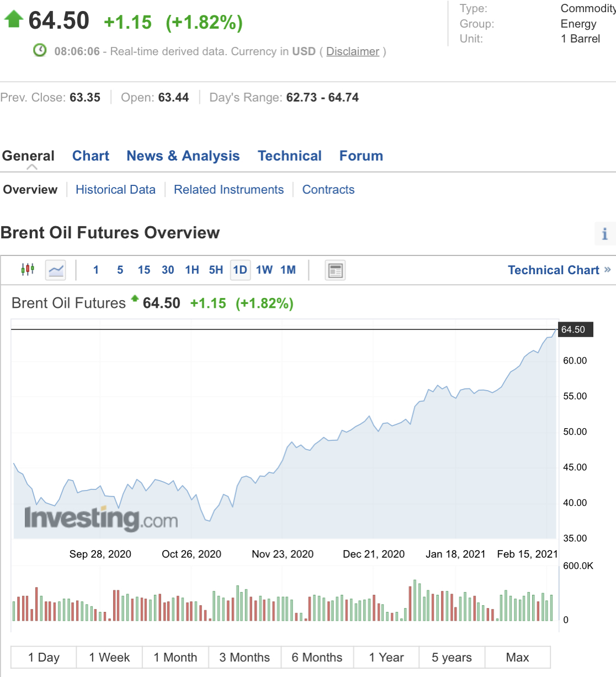Select the area chart type icon

click(56, 270)
